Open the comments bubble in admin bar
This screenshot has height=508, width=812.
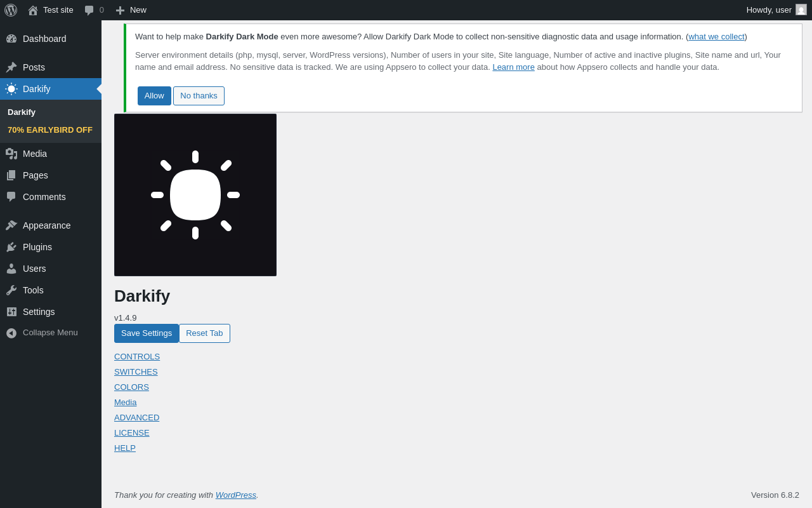[x=89, y=10]
